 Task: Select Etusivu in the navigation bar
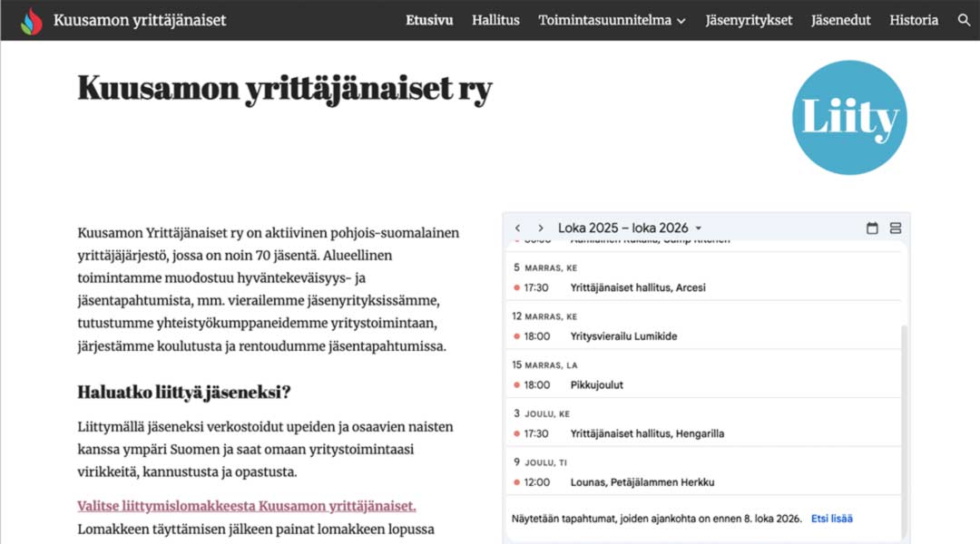[x=429, y=19]
